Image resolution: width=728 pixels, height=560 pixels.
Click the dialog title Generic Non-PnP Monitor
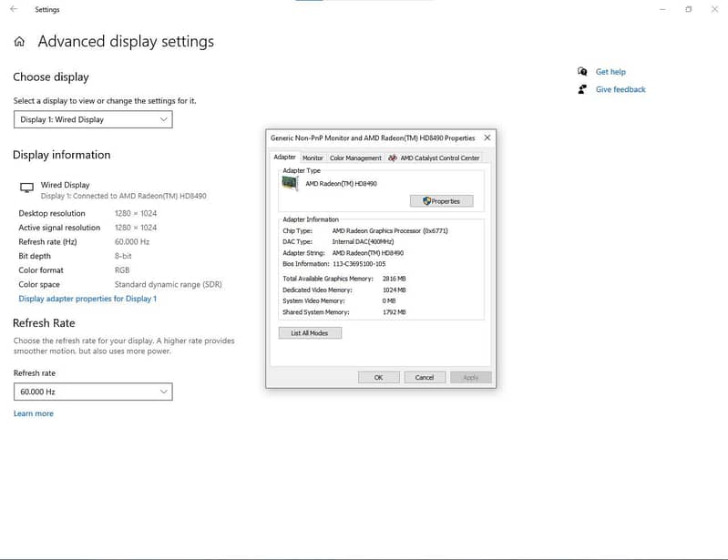point(373,137)
